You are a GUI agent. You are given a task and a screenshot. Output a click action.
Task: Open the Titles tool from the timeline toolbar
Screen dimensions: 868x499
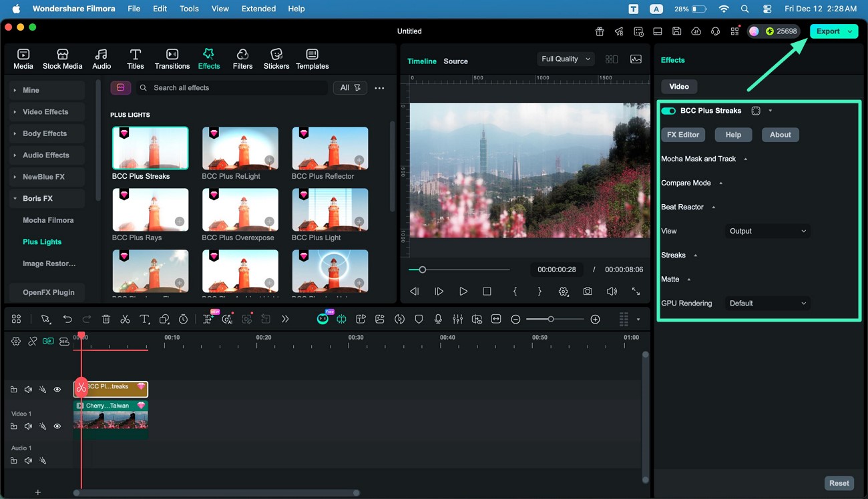[x=145, y=319]
